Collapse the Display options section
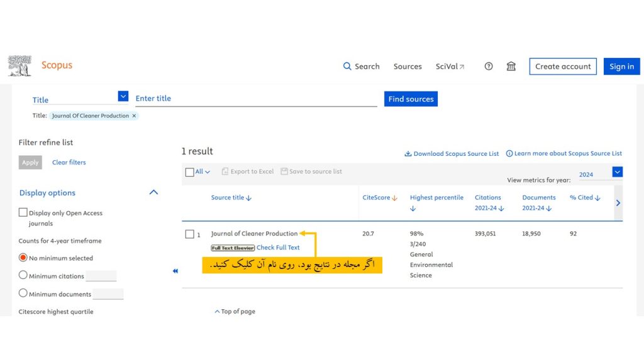The width and height of the screenshot is (644, 362). pyautogui.click(x=153, y=192)
